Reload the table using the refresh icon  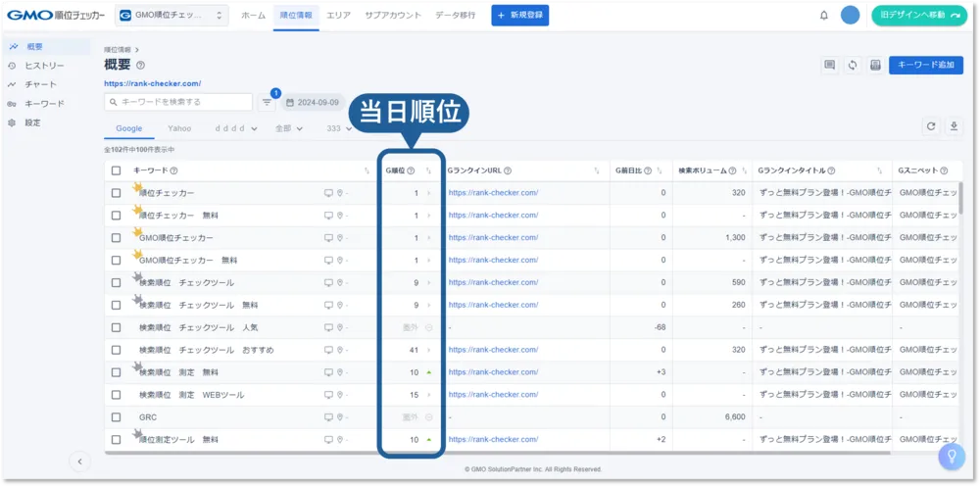(931, 126)
